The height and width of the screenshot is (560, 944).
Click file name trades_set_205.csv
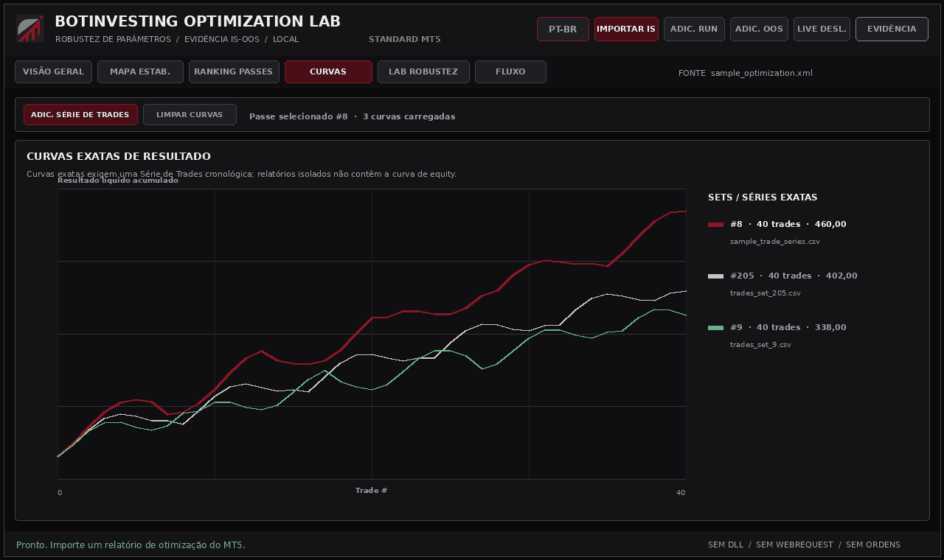click(x=765, y=293)
